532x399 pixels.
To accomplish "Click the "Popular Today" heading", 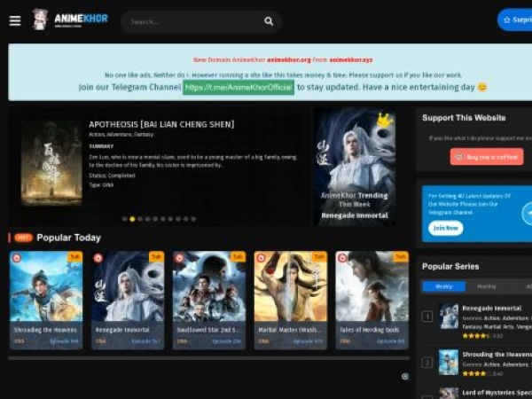I will 69,238.
